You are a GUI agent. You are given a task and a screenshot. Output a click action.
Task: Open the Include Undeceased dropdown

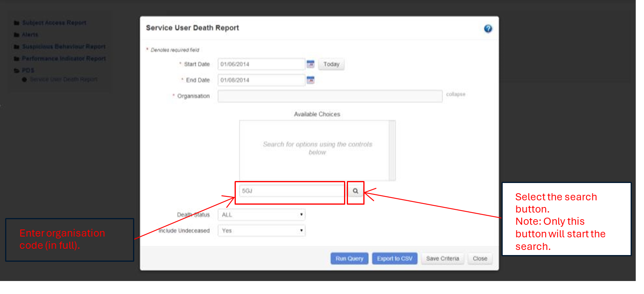261,231
